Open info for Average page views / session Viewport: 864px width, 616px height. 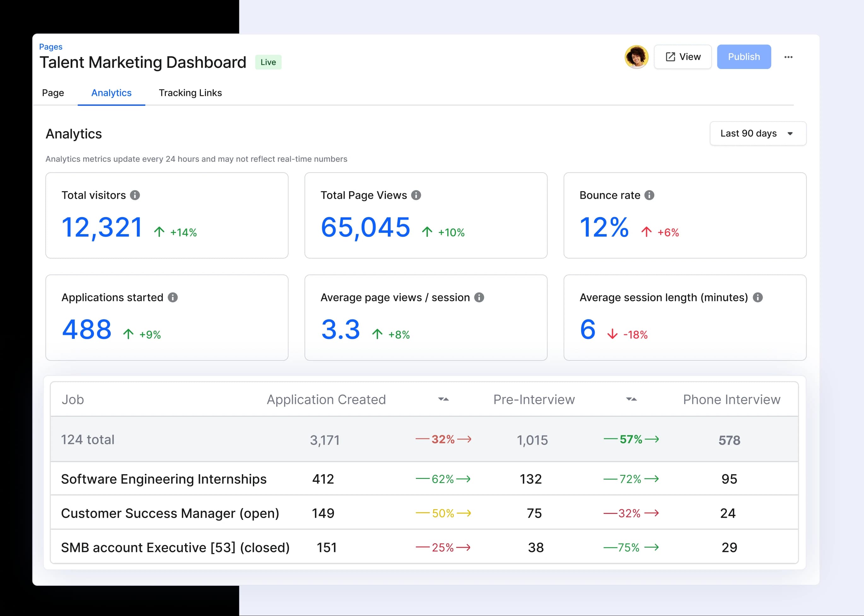479,297
